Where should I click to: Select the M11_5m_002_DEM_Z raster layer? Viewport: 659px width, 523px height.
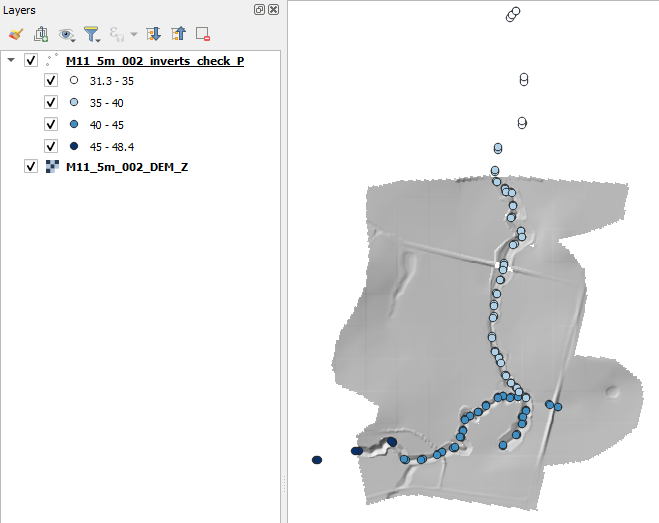coord(126,167)
